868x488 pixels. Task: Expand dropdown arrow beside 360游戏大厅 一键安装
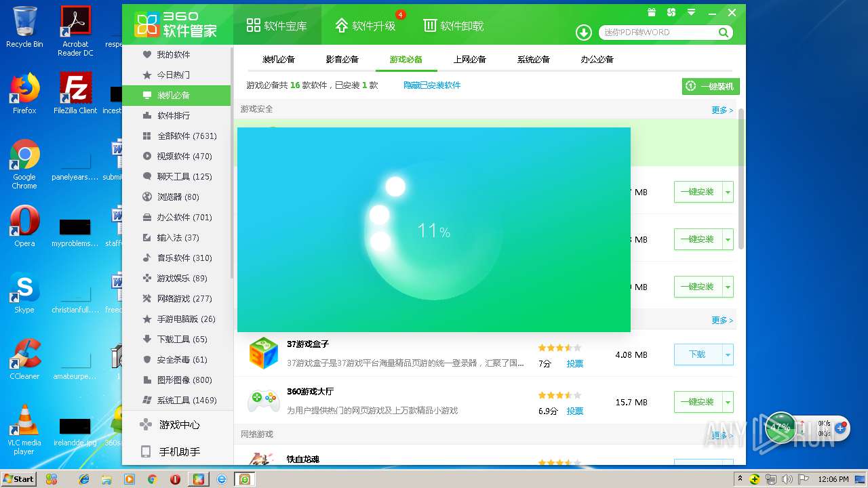[728, 402]
